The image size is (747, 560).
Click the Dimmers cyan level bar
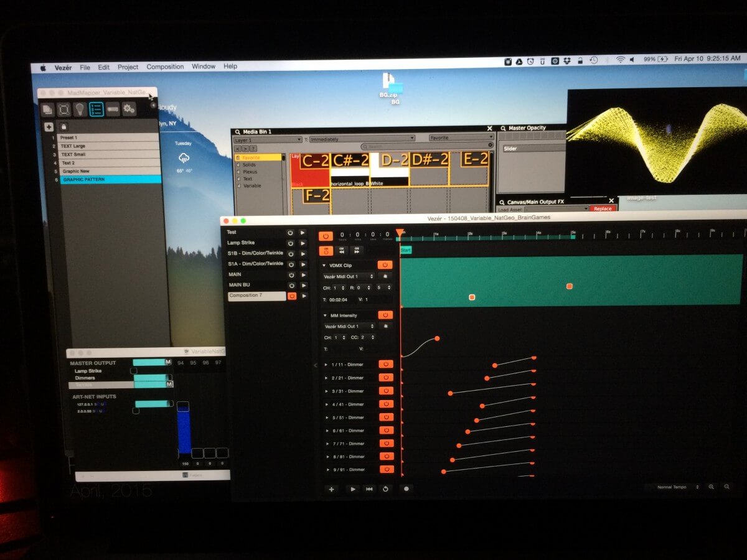[x=153, y=378]
